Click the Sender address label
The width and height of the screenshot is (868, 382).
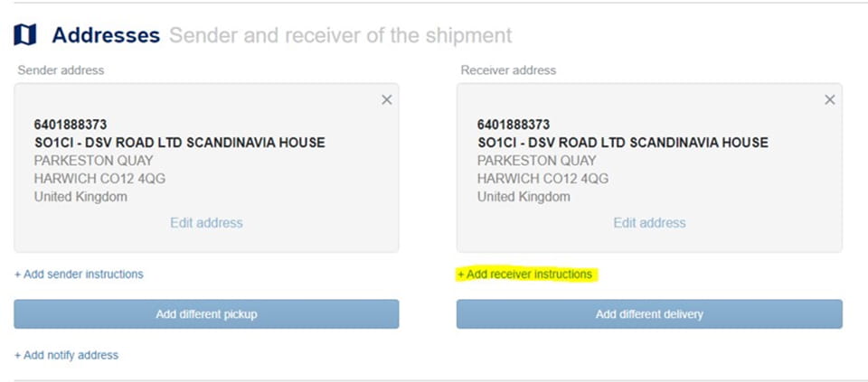pos(61,70)
